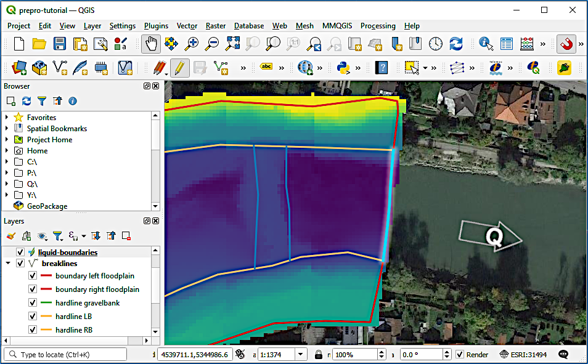Click the Refresh button in the Browser panel
Screen dimensions: 588x364
(25, 100)
